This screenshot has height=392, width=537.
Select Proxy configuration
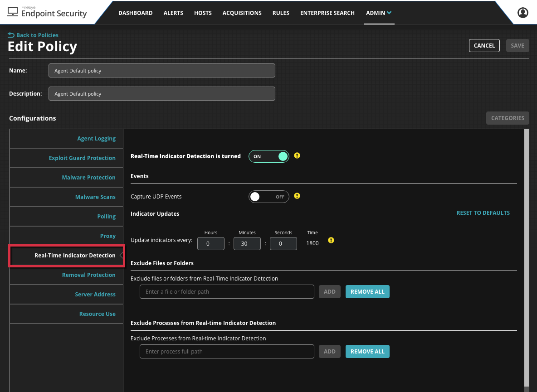click(66, 236)
